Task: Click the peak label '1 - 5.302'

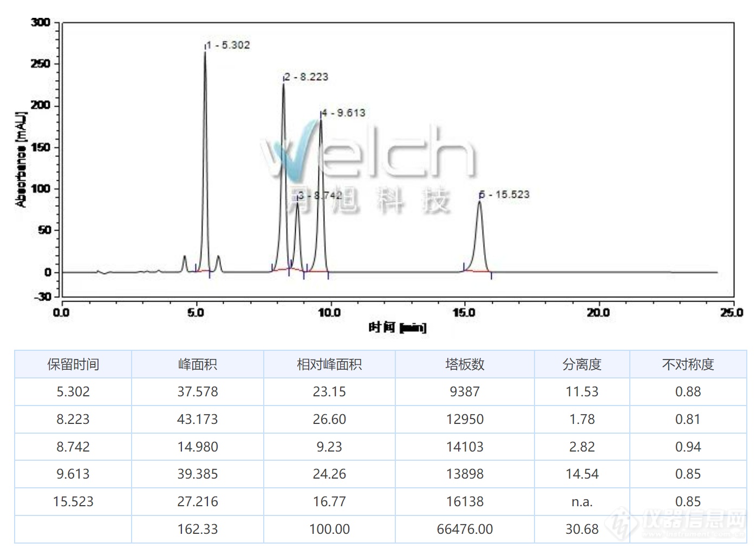Action: coord(228,45)
